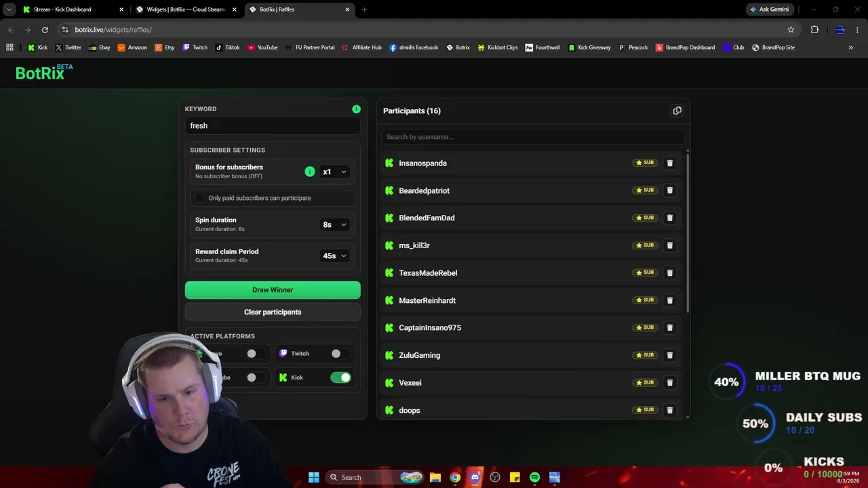Delete ZuluGaming with the trash icon
Viewport: 868px width, 488px height.
(x=669, y=355)
